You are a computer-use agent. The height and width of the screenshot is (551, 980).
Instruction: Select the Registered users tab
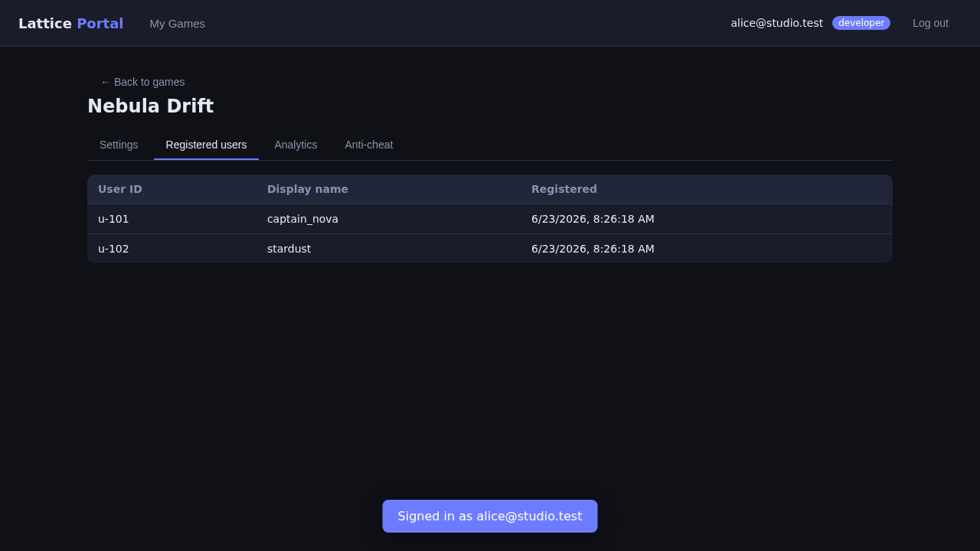(206, 145)
